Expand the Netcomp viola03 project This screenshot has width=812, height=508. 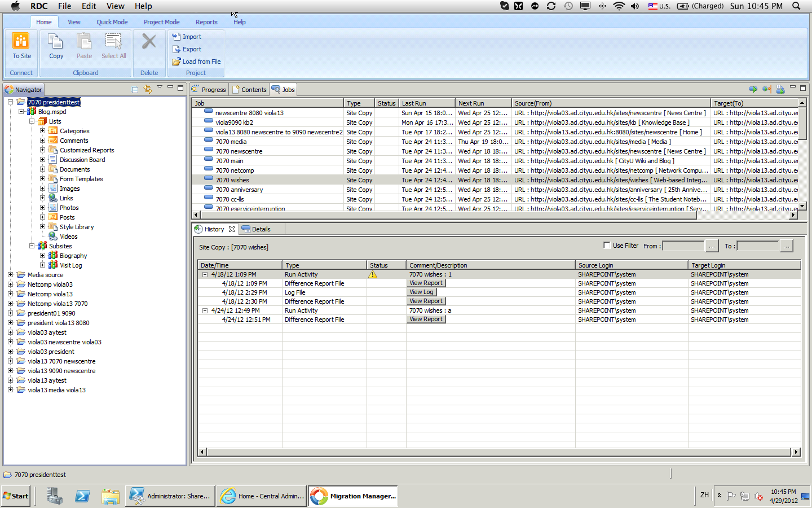coord(10,284)
